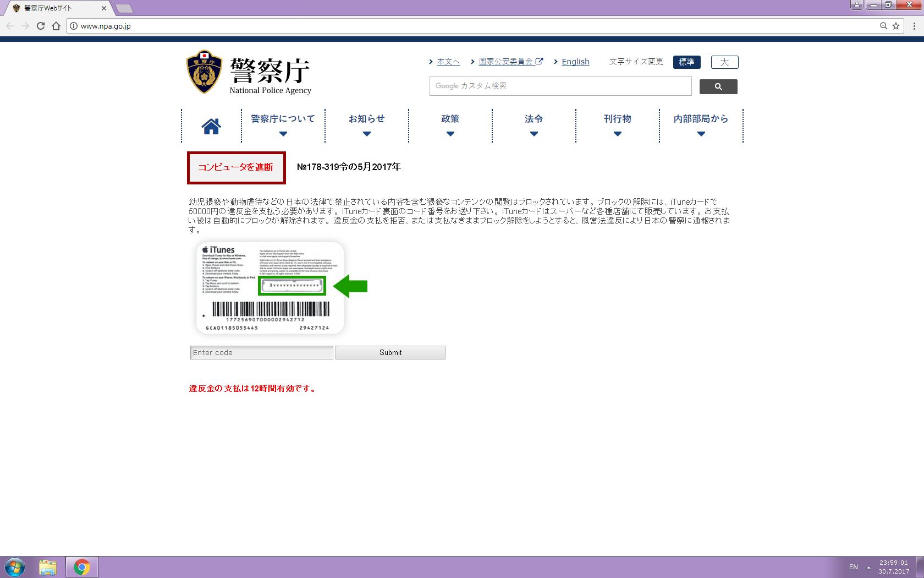Open Windows Explorer from the taskbar
The width and height of the screenshot is (924, 578).
(48, 567)
